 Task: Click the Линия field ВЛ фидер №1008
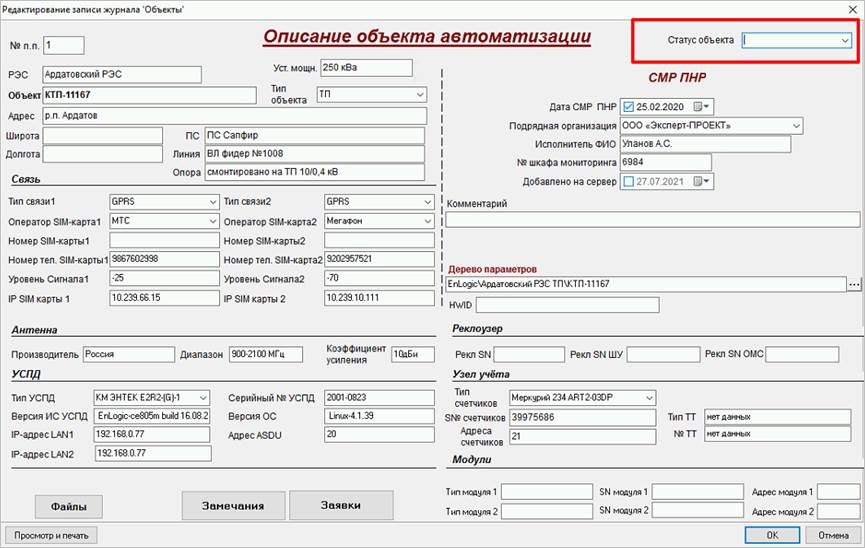315,153
